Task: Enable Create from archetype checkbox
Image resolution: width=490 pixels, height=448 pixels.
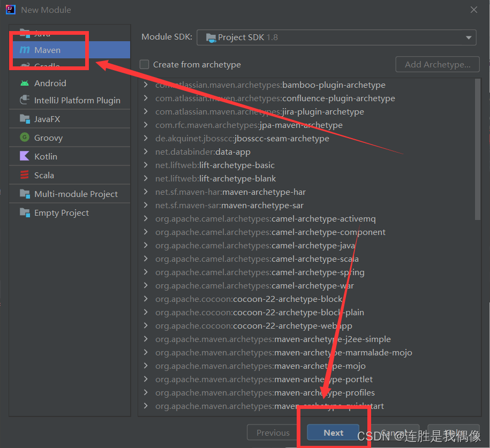Action: [144, 64]
